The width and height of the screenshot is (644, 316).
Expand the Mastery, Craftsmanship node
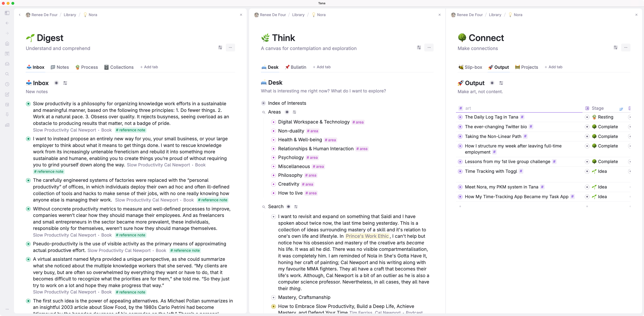[x=273, y=297]
